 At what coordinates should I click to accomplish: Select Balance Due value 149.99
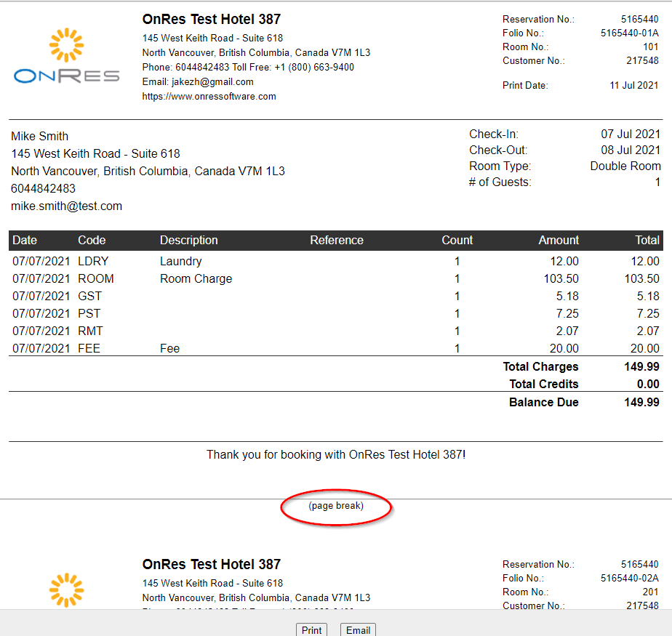point(641,402)
